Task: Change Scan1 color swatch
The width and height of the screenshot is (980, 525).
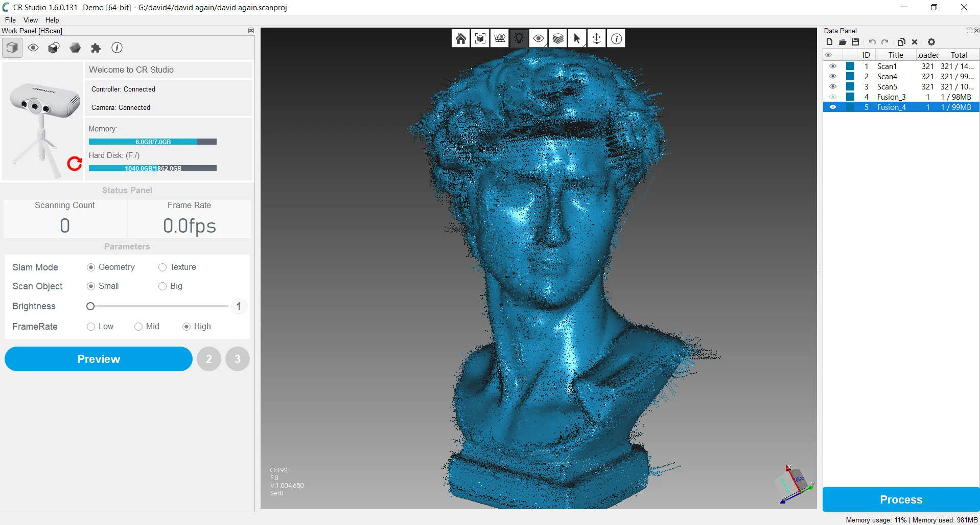Action: click(x=850, y=66)
